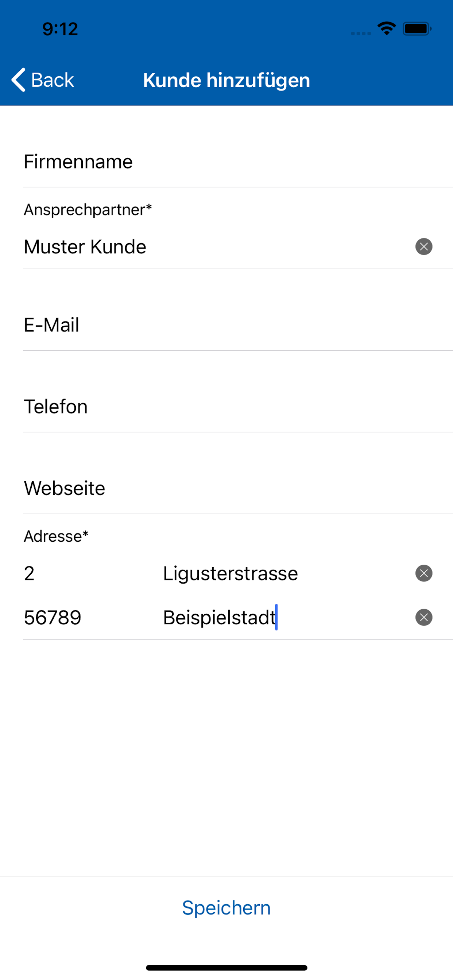Clear the street address line with X icon
This screenshot has height=980, width=453.
[x=424, y=573]
